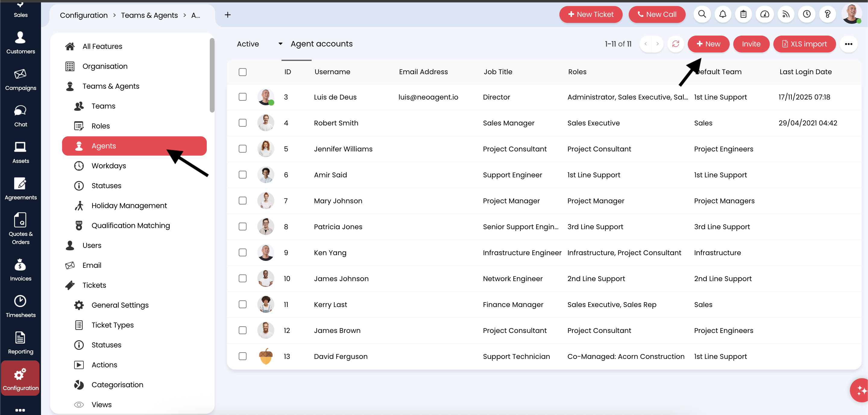
Task: Click the RSS feed icon
Action: click(786, 14)
